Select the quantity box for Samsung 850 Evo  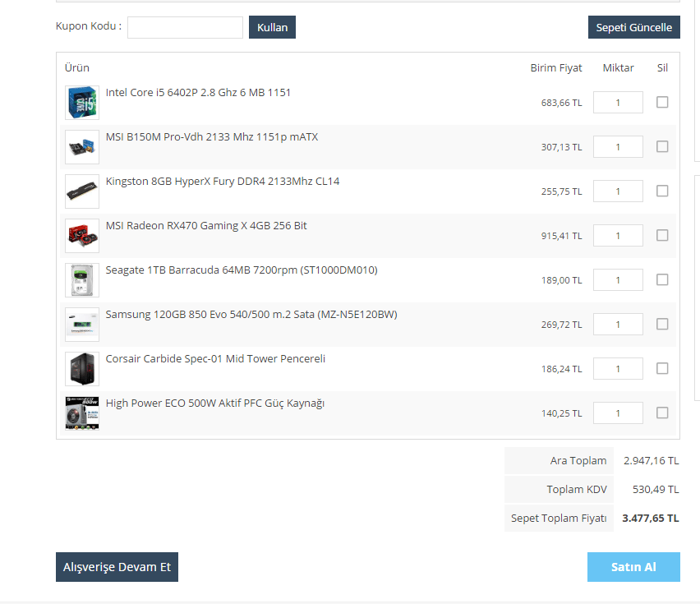(x=618, y=325)
